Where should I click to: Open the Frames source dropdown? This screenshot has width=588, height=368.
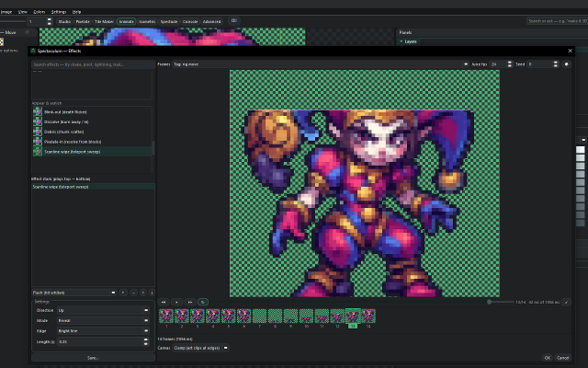pos(321,64)
